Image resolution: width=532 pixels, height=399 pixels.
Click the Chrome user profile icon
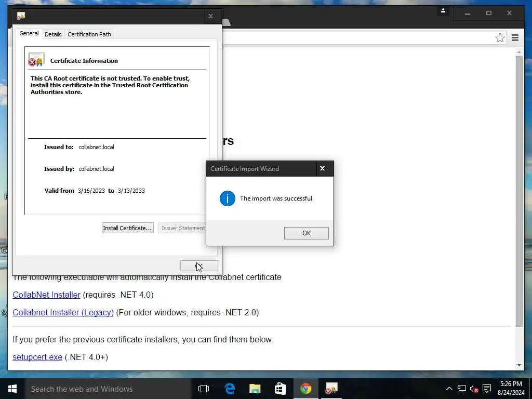(443, 11)
